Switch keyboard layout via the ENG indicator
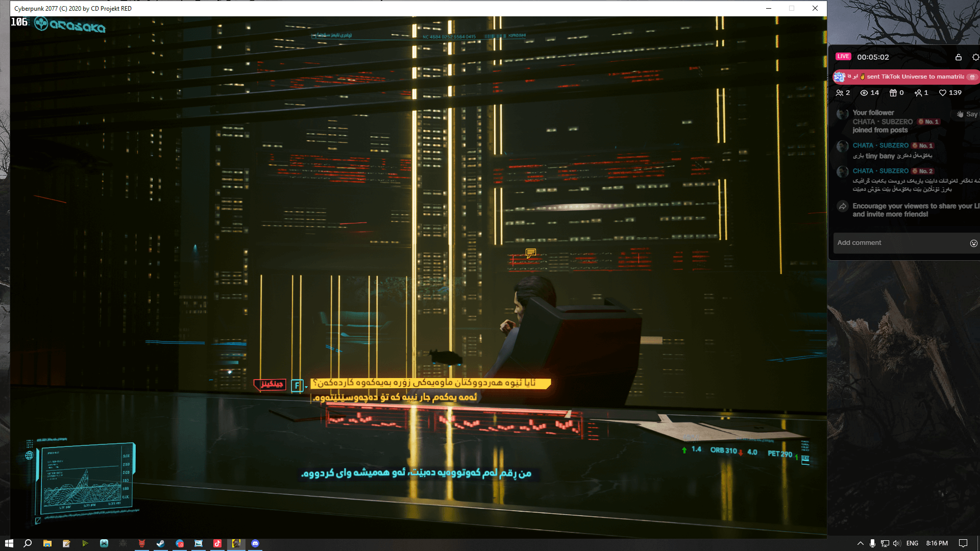This screenshot has width=980, height=551. (912, 544)
